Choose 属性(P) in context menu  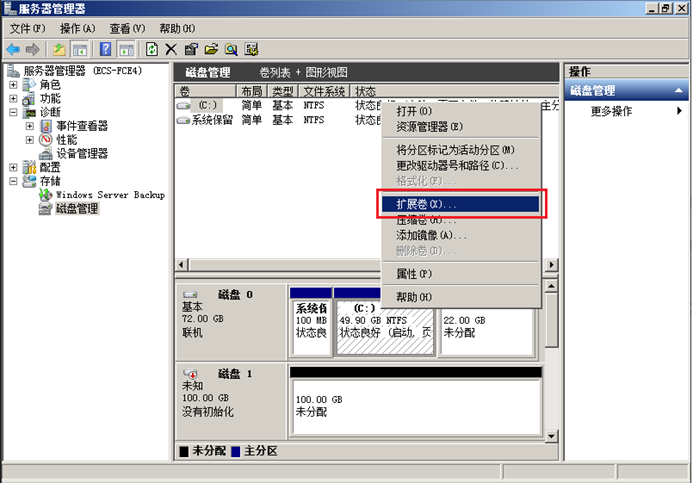click(461, 274)
